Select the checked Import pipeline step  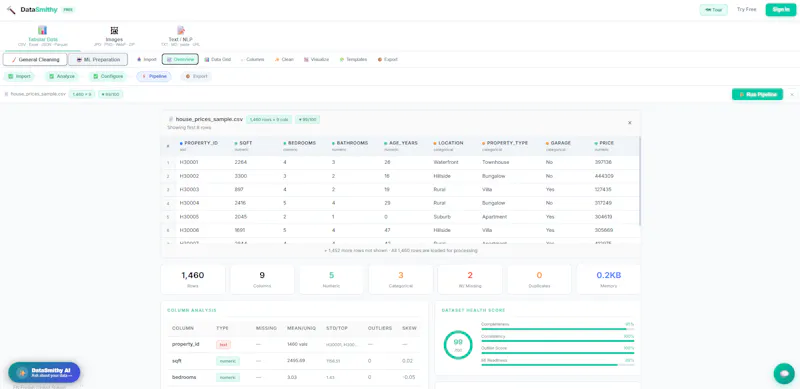click(x=19, y=77)
